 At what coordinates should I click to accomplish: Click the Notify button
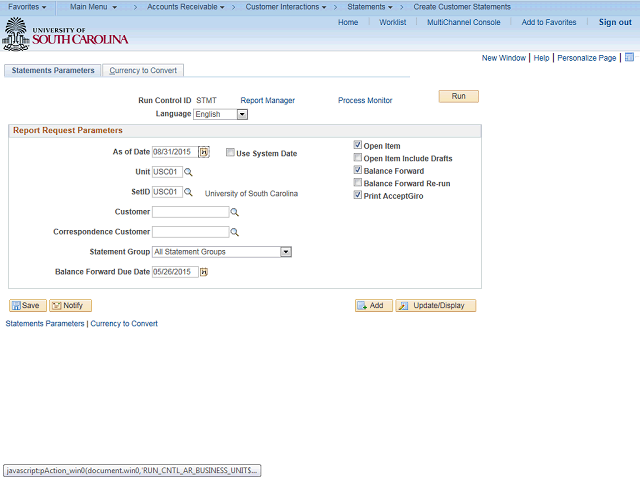pyautogui.click(x=70, y=306)
